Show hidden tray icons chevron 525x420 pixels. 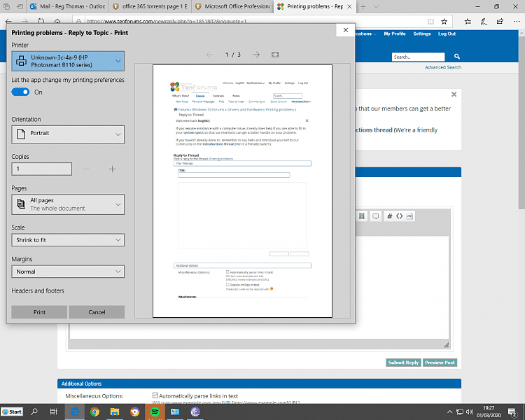tap(449, 412)
